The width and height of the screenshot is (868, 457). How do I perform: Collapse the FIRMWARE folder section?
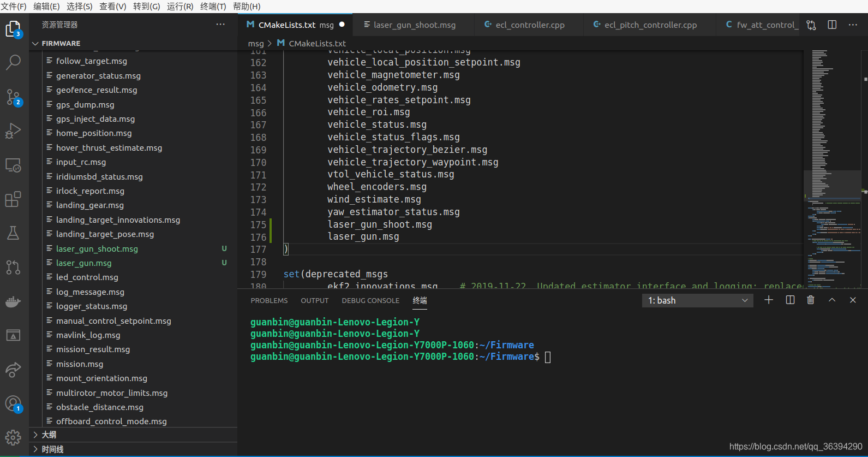point(133,43)
